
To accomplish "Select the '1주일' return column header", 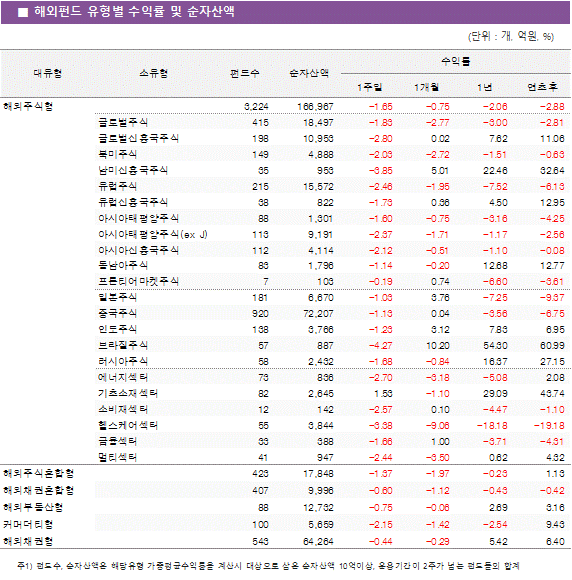I will tap(369, 87).
